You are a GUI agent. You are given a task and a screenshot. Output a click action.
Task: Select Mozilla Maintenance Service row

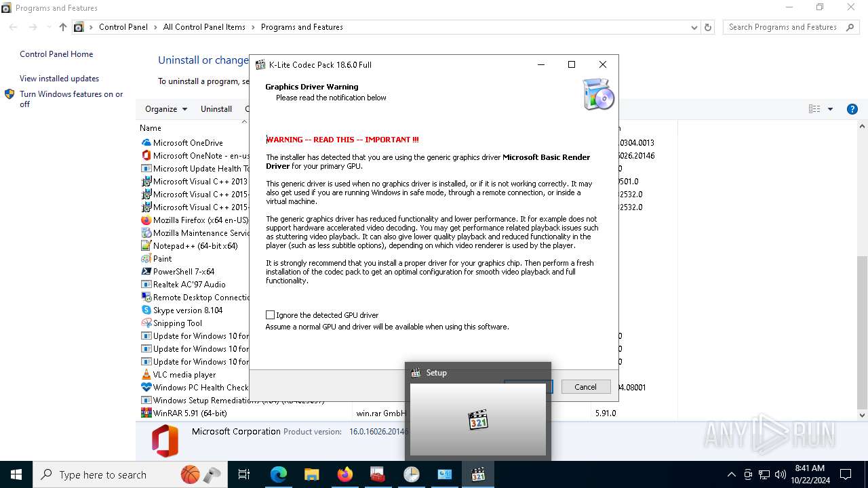(x=195, y=233)
